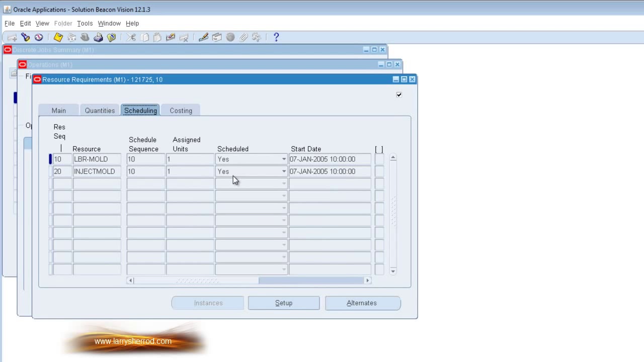This screenshot has height=362, width=644.
Task: Open Window Help question mark icon
Action: point(276,37)
